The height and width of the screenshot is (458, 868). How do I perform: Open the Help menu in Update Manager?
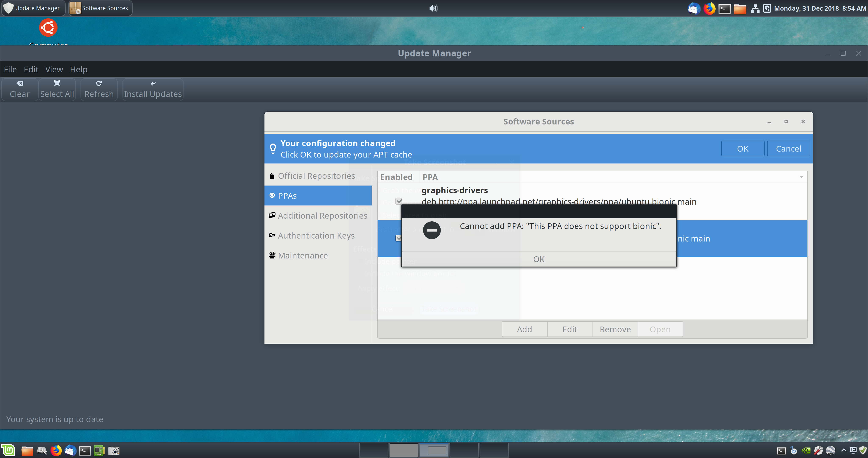point(78,69)
